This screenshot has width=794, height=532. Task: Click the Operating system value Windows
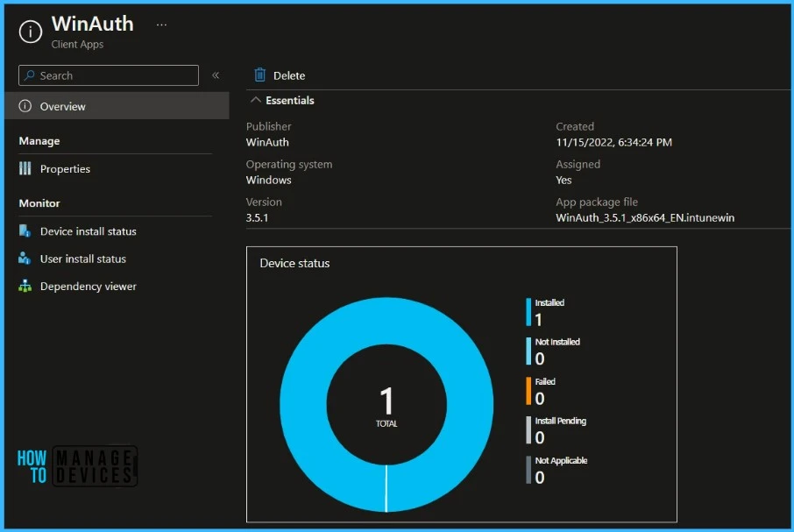point(268,180)
